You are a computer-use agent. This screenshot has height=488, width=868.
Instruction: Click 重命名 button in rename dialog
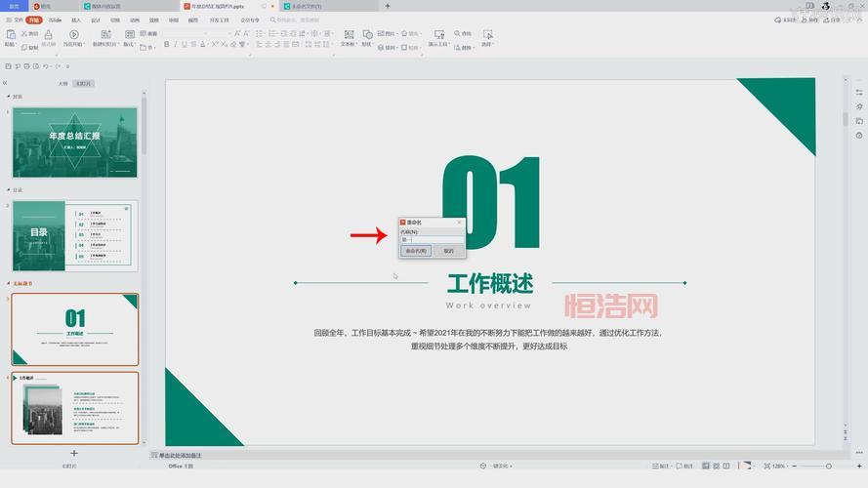(417, 251)
